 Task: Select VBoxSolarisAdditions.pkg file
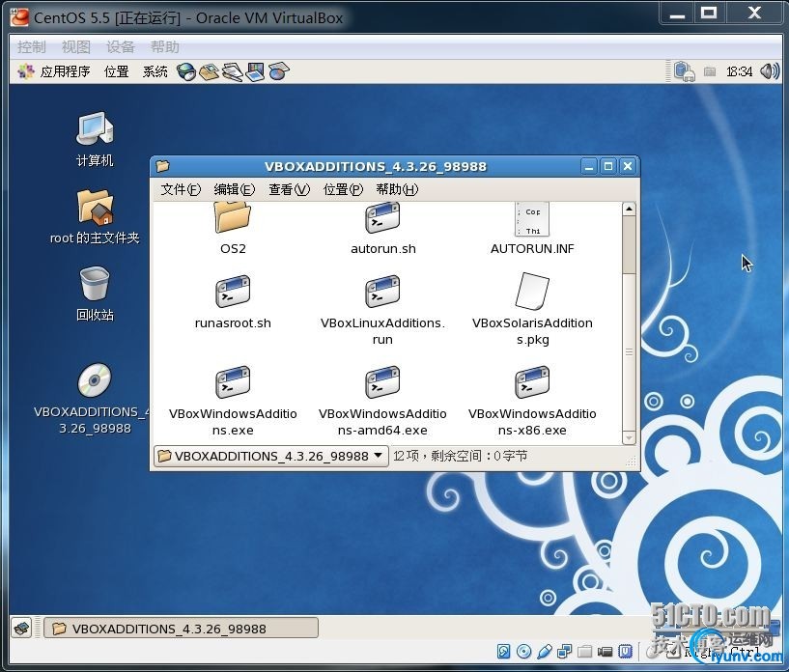[532, 310]
